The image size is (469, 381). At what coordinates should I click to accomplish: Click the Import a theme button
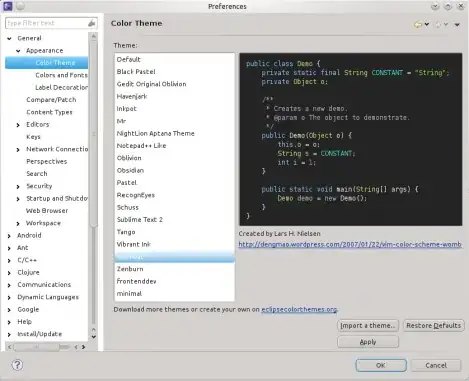[x=368, y=325]
